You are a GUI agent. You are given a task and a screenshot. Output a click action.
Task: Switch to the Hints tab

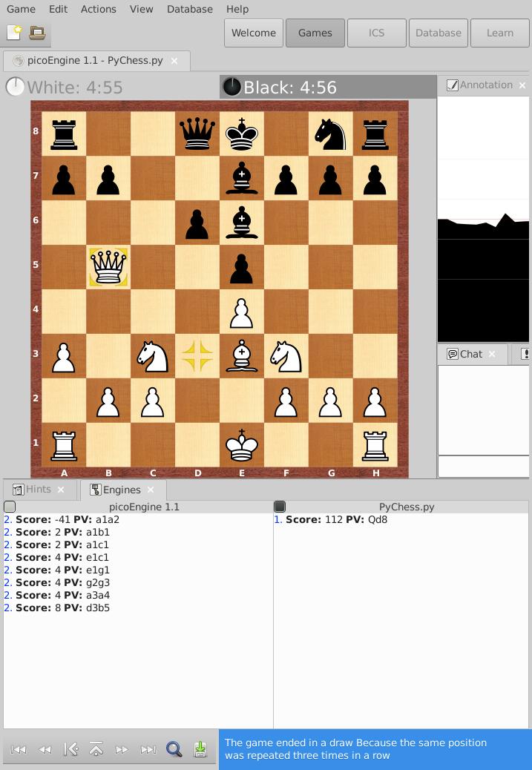(x=38, y=490)
